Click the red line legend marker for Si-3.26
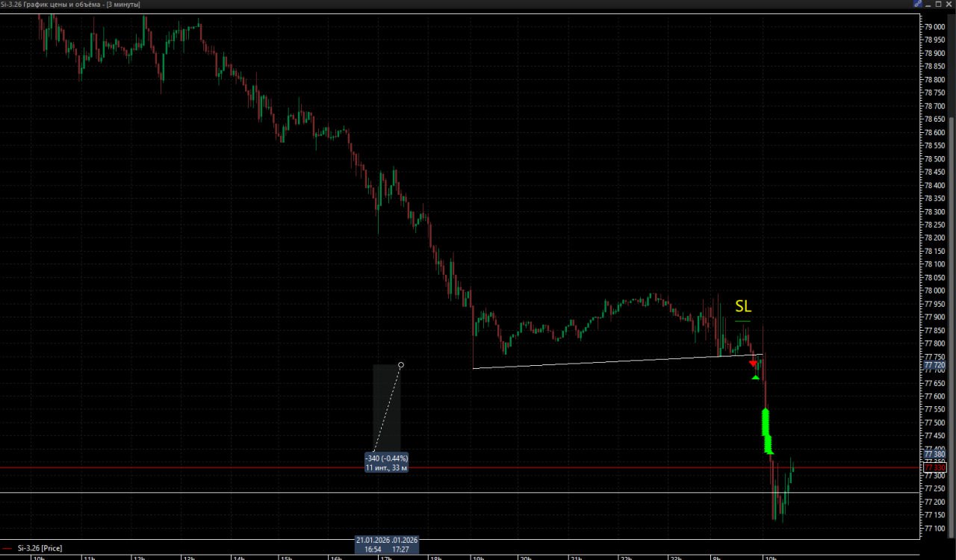956x560 pixels. (7, 548)
